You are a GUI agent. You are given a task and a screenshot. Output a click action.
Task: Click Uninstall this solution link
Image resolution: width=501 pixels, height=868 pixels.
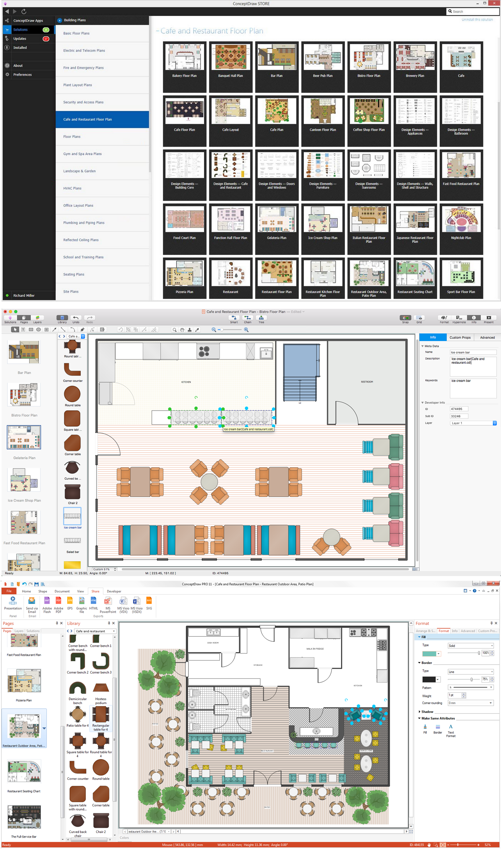tap(477, 20)
